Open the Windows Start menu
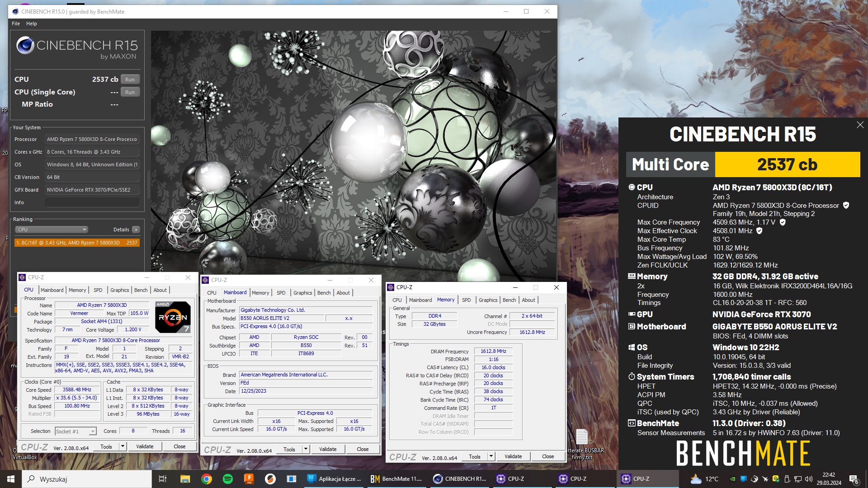868x488 pixels. [x=11, y=479]
